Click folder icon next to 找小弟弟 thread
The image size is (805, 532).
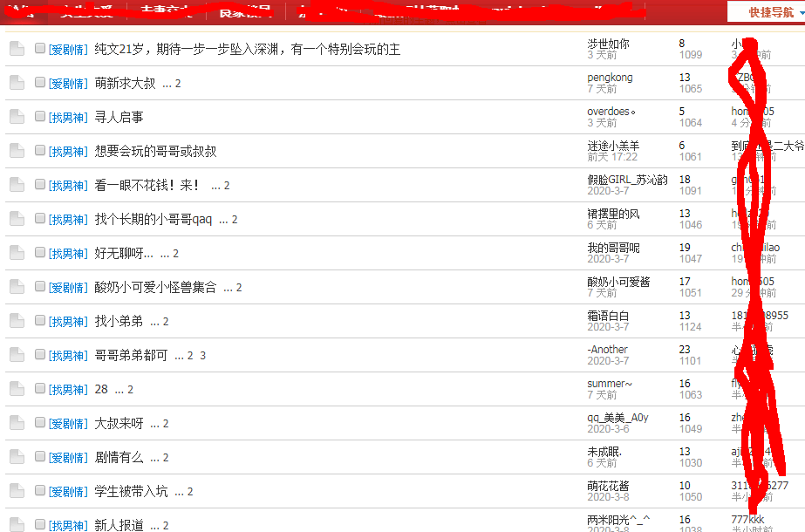(x=17, y=321)
